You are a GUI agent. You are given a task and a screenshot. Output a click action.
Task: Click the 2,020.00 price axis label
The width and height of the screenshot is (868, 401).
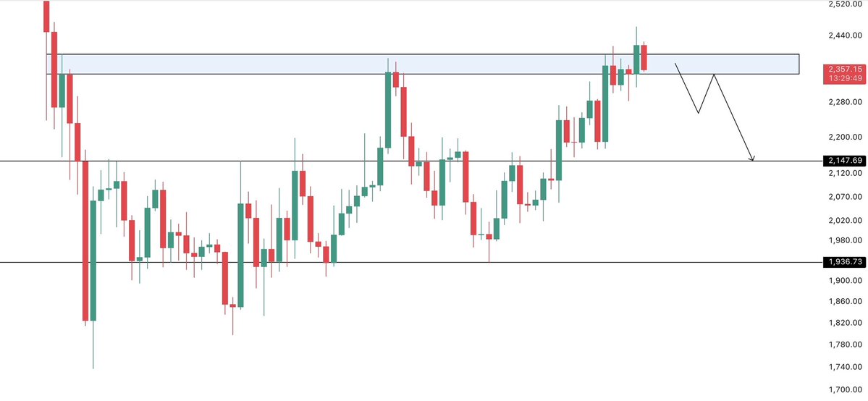(x=845, y=220)
